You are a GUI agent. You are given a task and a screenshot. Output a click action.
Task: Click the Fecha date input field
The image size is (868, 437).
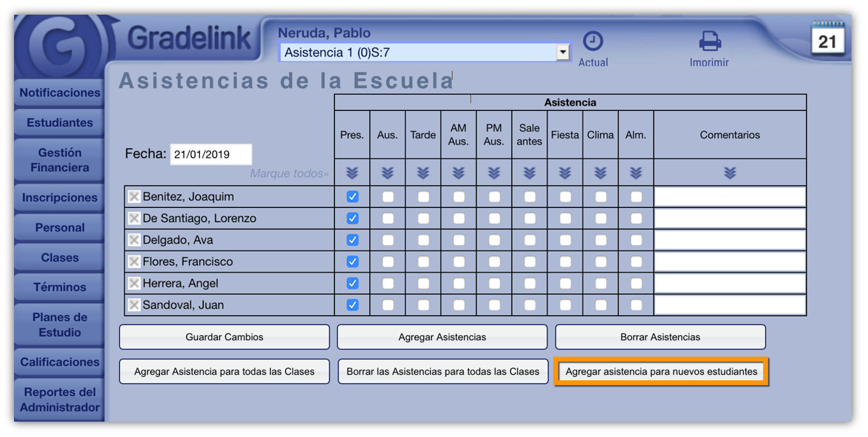coord(211,154)
